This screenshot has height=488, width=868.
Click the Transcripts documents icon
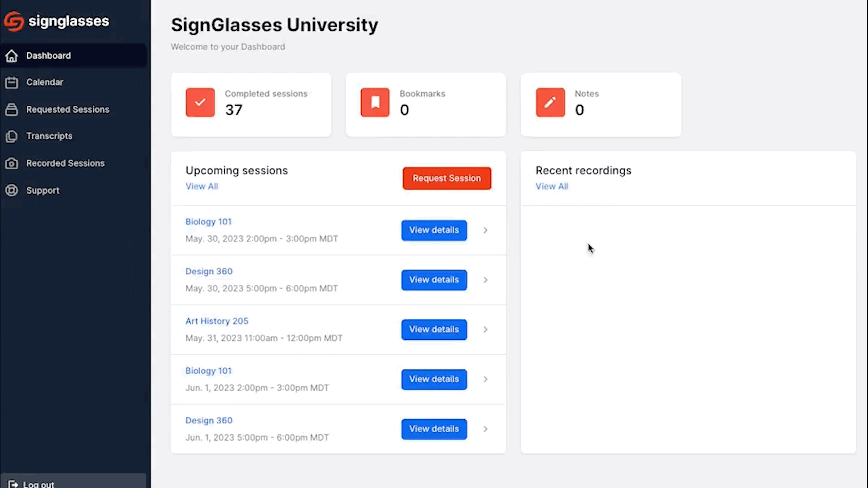pyautogui.click(x=12, y=136)
